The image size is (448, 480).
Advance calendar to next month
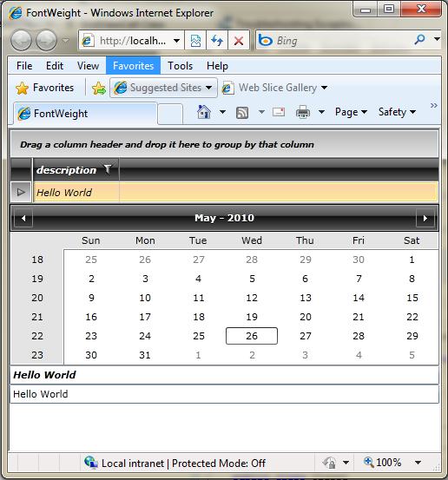coord(425,218)
